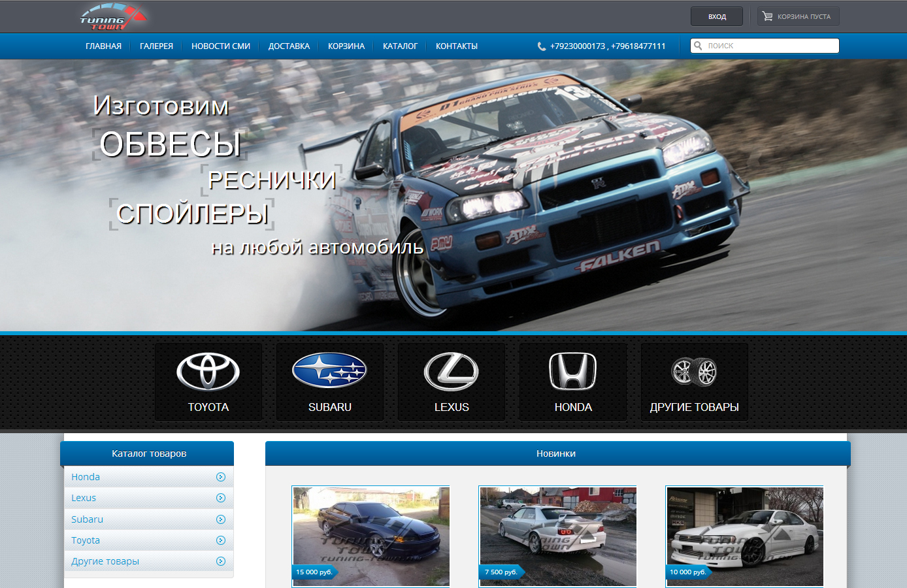Click the СПОЙЛЕРЫ banner text
This screenshot has width=907, height=588.
coord(192,214)
